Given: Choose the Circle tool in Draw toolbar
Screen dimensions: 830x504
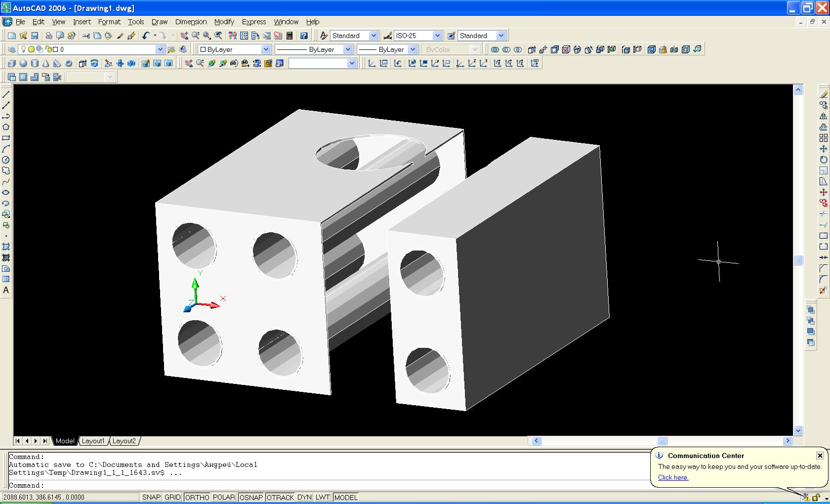Looking at the screenshot, I should coord(6,160).
